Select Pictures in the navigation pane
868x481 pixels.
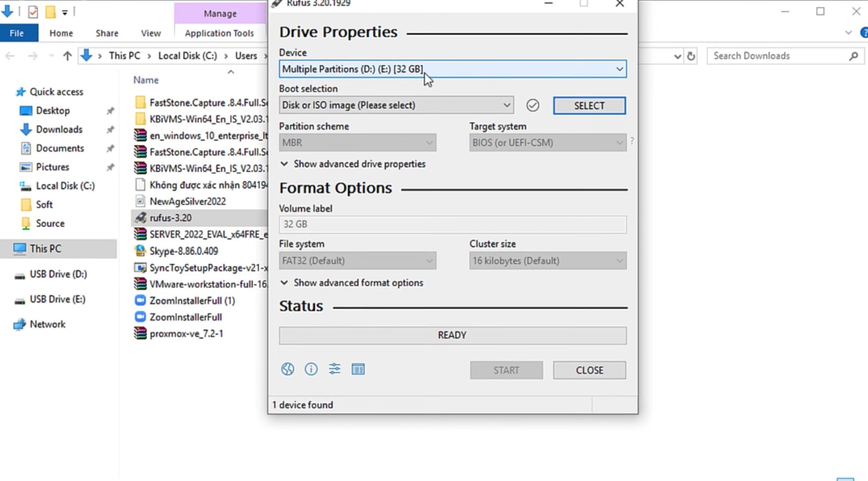[x=53, y=167]
